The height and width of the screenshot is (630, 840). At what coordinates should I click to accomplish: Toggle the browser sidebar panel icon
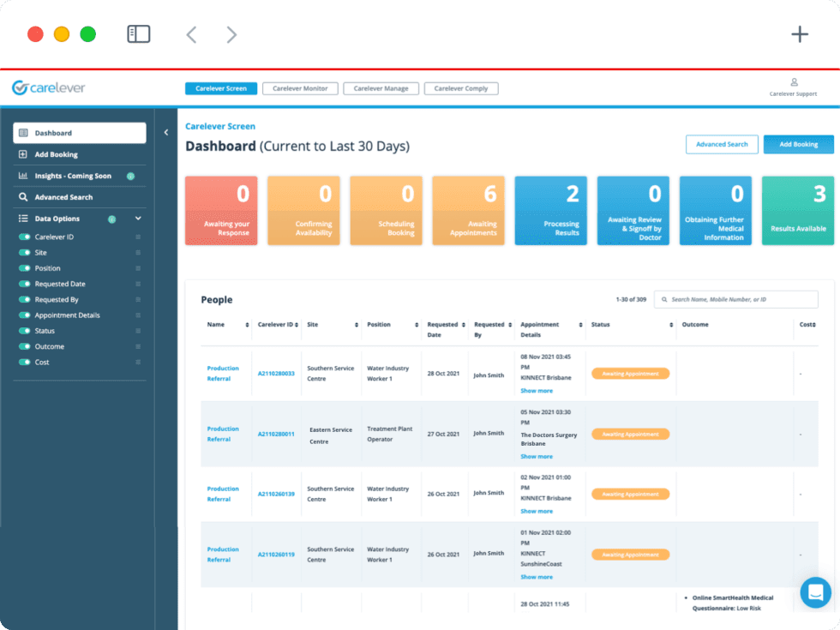click(x=139, y=34)
